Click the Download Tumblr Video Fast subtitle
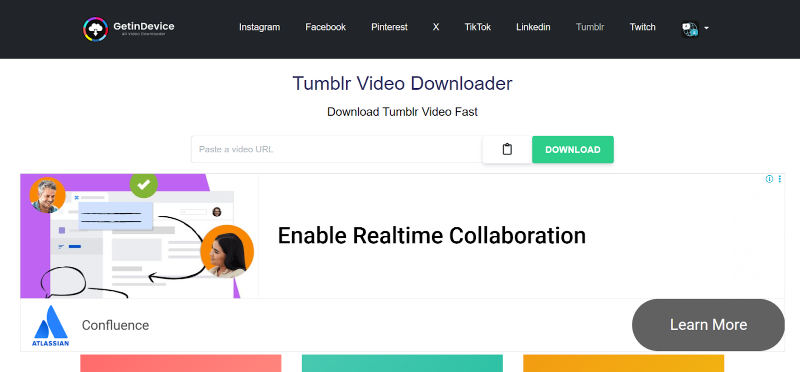Image resolution: width=800 pixels, height=372 pixels. point(402,112)
